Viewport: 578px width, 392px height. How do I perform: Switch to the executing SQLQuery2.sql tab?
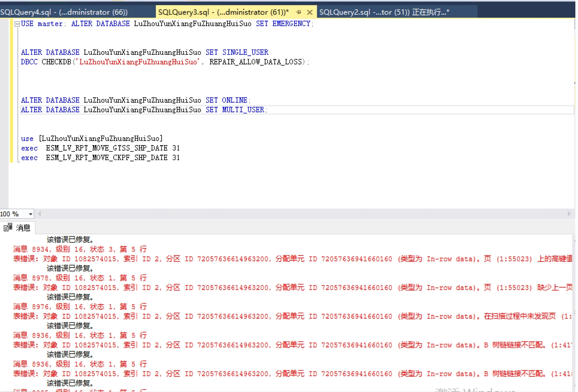tap(384, 12)
